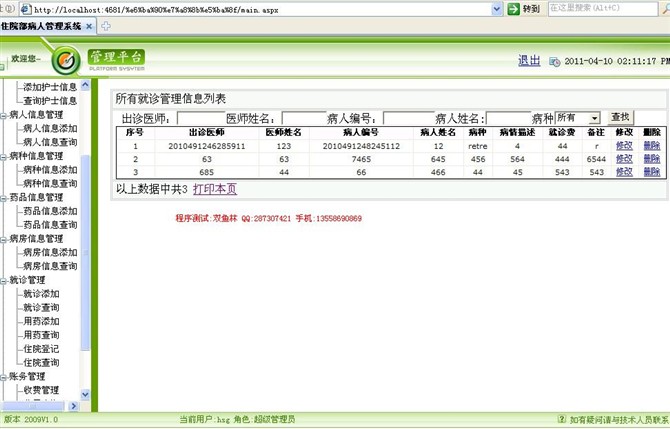
Task: Collapse the 病种信息管理 tree node
Action: (3, 157)
